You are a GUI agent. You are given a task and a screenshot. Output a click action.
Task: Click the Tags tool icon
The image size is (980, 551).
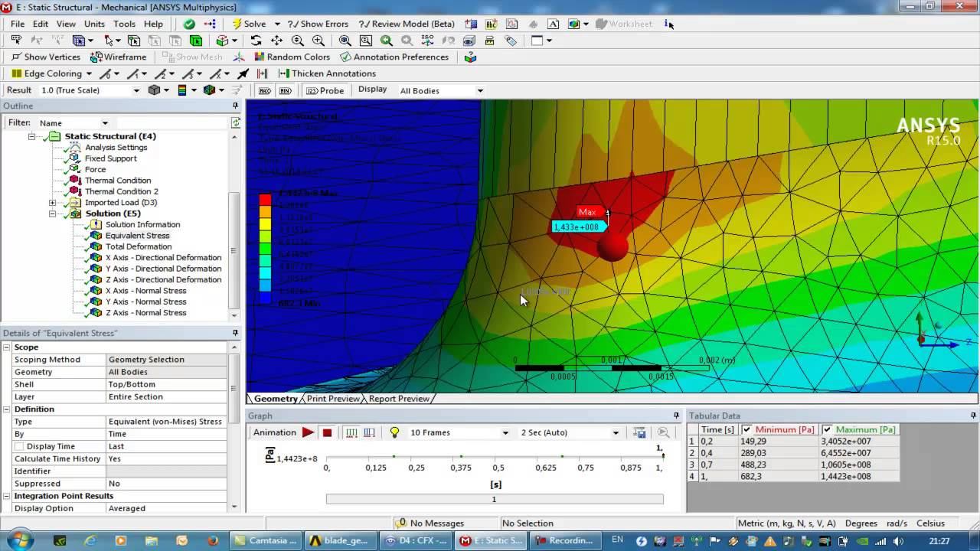pyautogui.click(x=511, y=41)
